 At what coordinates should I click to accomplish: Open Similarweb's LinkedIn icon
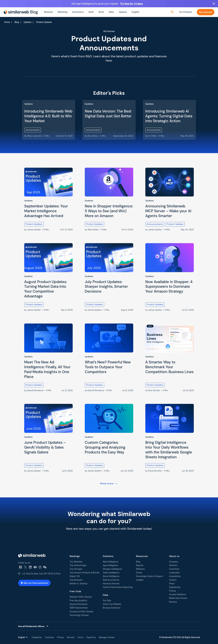pos(30,567)
